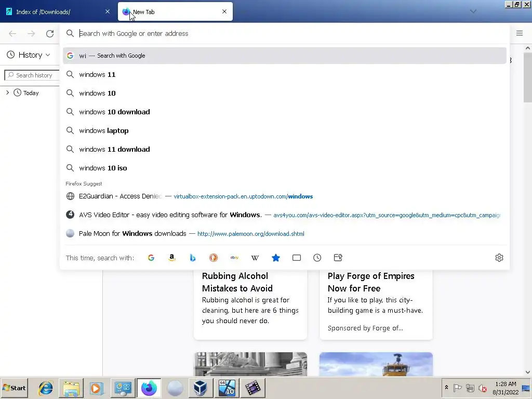The width and height of the screenshot is (532, 399).
Task: Open VirtualBox cube icon in taskbar
Action: [x=201, y=388]
